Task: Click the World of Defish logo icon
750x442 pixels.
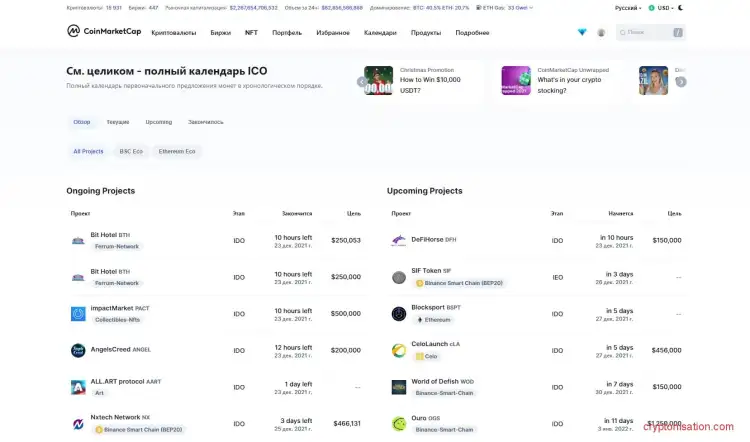Action: coord(398,387)
